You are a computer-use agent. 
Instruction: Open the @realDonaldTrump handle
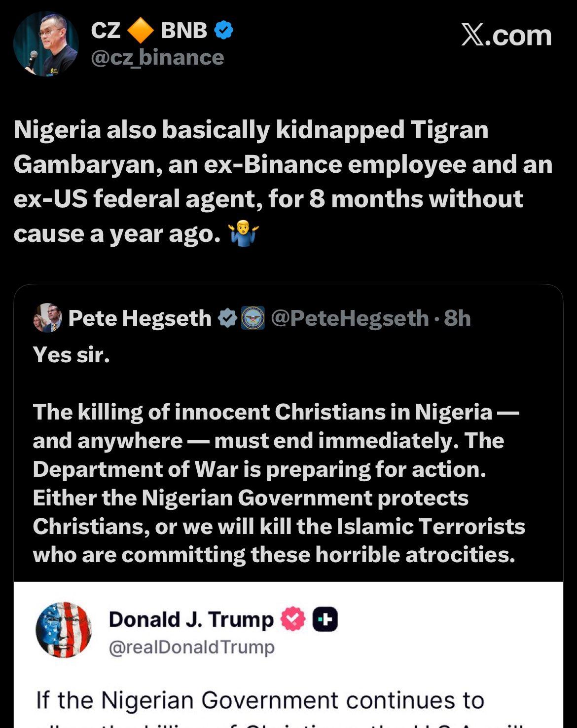(191, 647)
